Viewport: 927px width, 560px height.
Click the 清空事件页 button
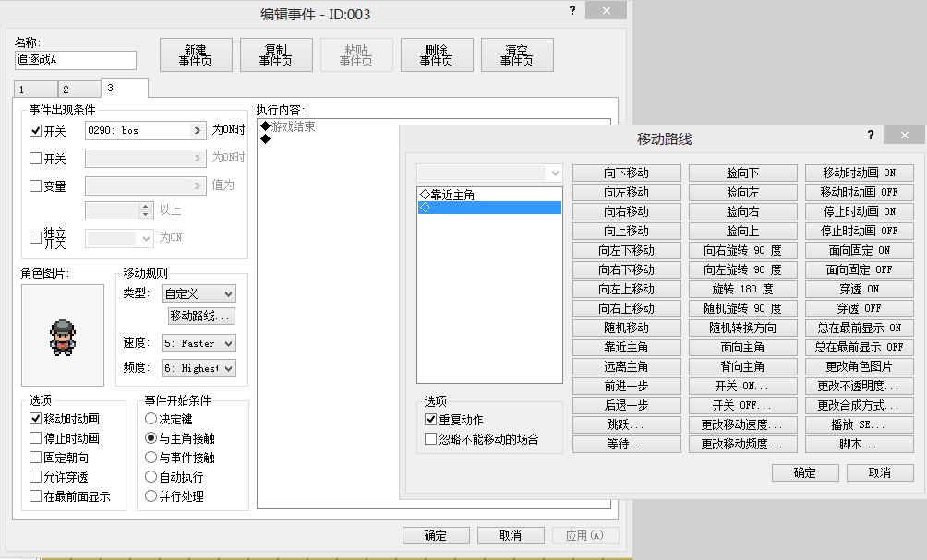(517, 55)
